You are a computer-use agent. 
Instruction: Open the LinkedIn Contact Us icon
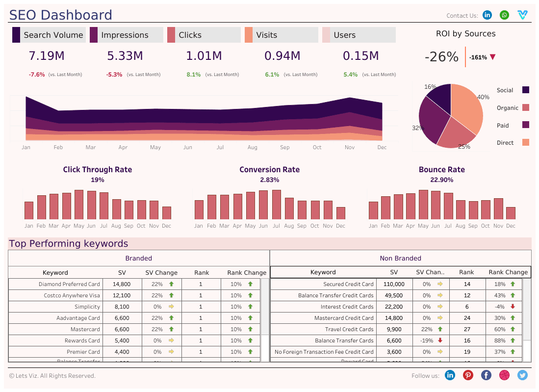(487, 15)
